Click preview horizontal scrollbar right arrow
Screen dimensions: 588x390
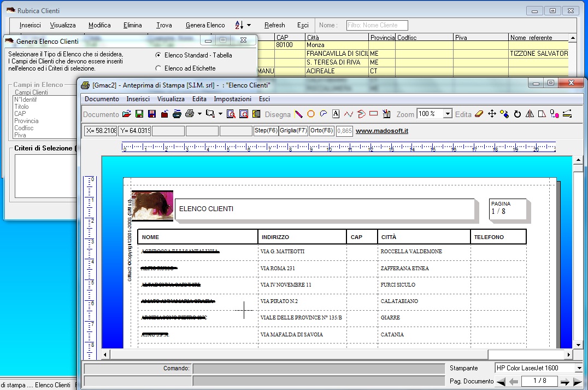coord(569,354)
